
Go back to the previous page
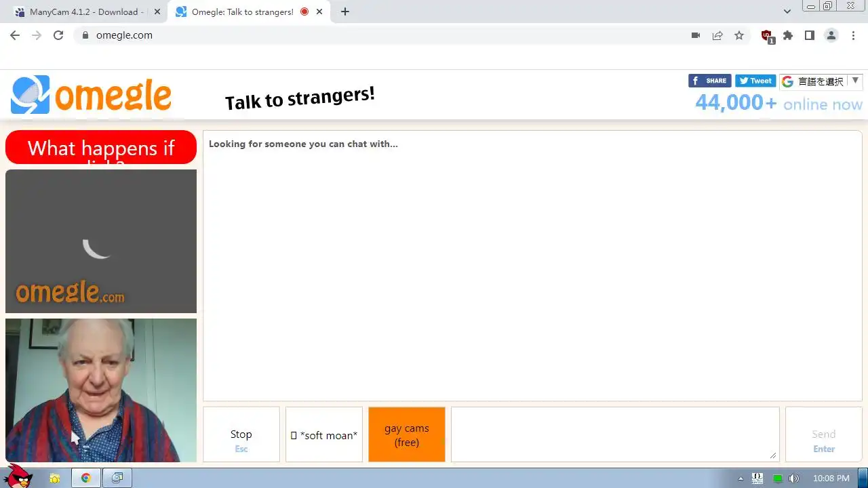[15, 35]
